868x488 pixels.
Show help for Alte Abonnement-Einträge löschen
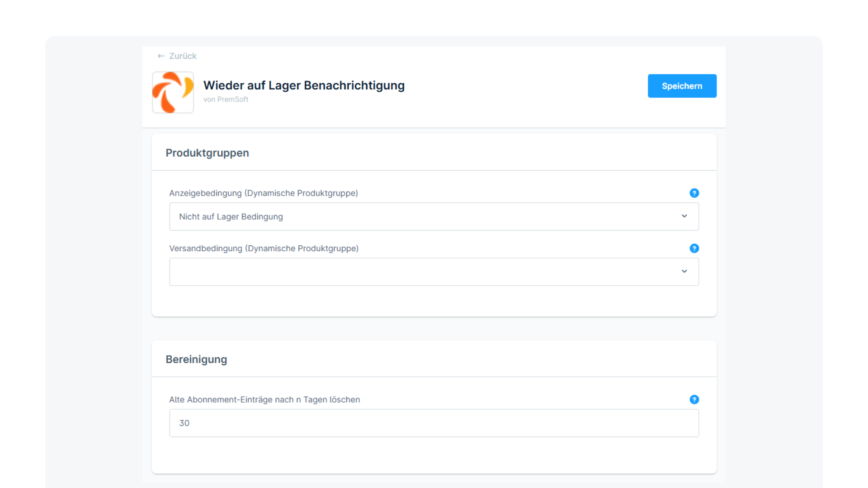694,399
